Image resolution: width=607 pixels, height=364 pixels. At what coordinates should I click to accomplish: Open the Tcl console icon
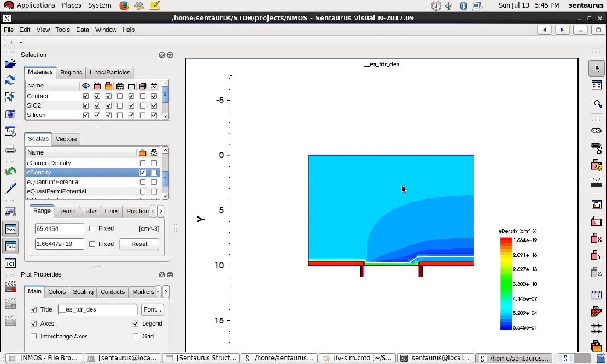(10, 132)
